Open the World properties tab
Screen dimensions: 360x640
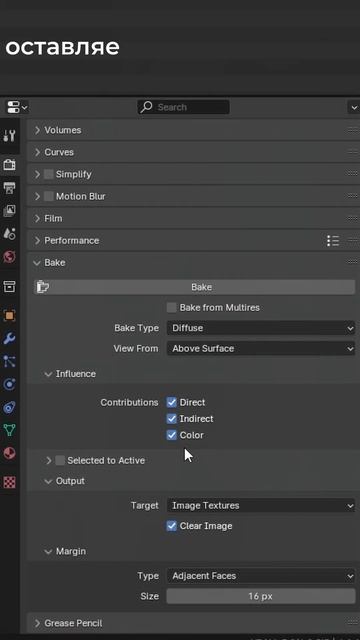tap(9, 257)
